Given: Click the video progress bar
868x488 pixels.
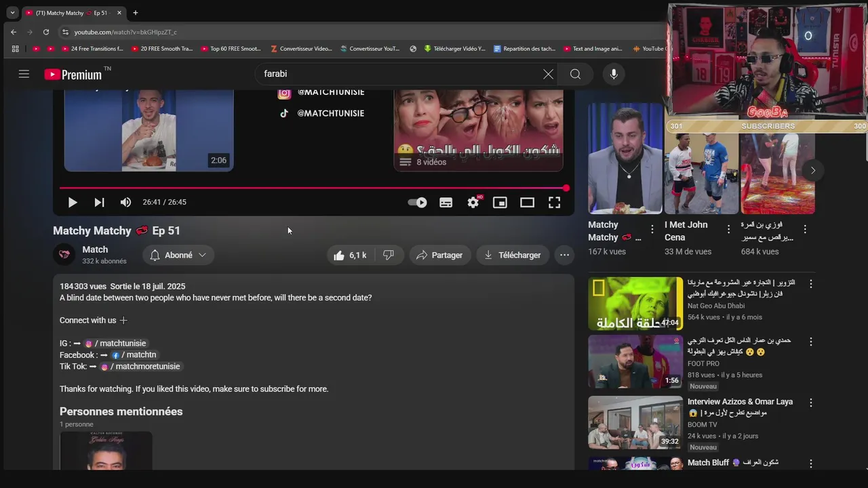Looking at the screenshot, I should pyautogui.click(x=313, y=188).
